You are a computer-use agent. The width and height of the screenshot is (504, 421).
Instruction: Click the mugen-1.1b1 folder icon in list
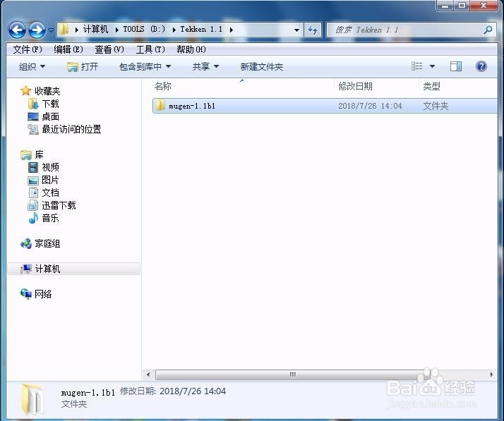pyautogui.click(x=160, y=105)
